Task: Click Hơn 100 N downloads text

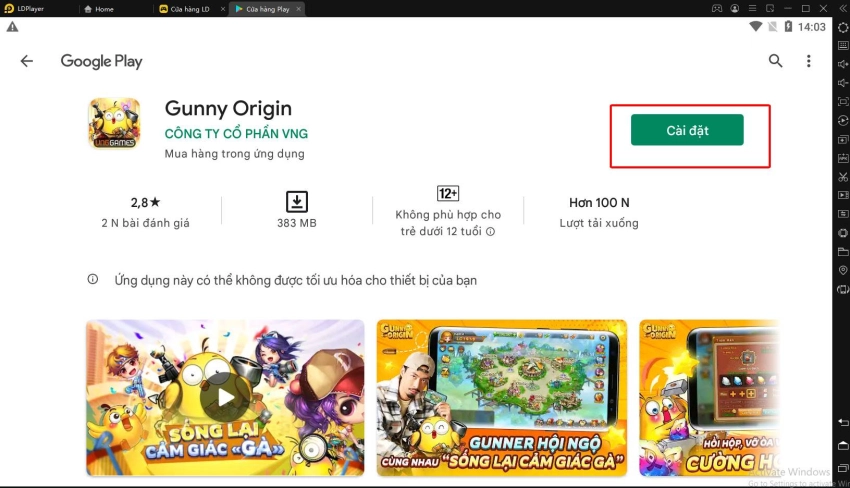Action: coord(599,203)
